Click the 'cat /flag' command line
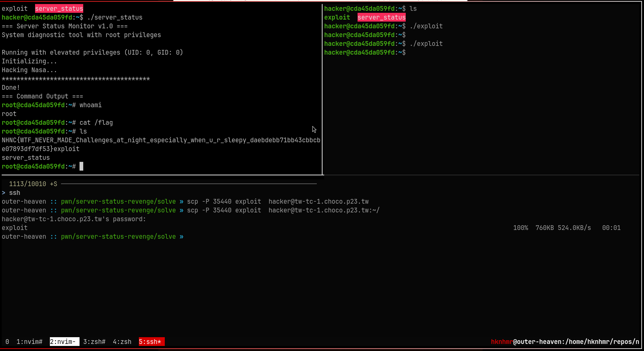644x351 pixels. click(96, 123)
